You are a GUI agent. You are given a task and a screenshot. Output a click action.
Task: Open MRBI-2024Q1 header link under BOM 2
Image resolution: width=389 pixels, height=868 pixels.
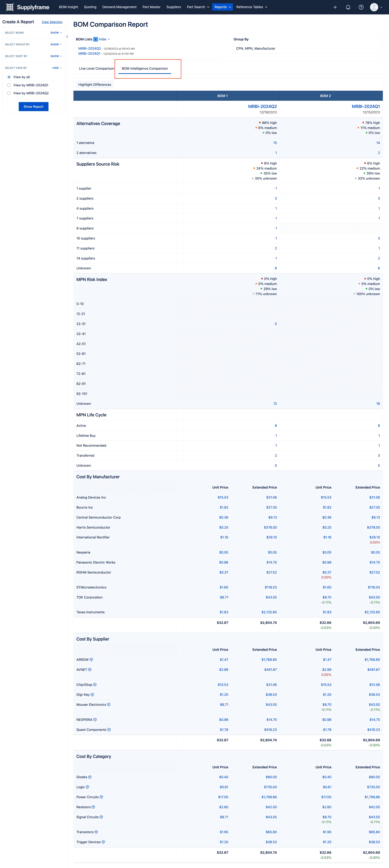click(x=366, y=106)
